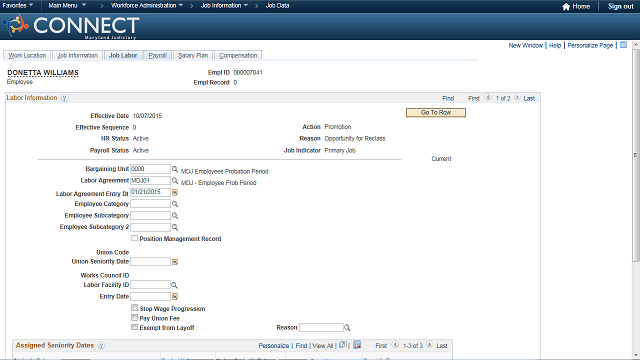Switch to Salary Plan tab
The height and width of the screenshot is (360, 640).
click(193, 56)
